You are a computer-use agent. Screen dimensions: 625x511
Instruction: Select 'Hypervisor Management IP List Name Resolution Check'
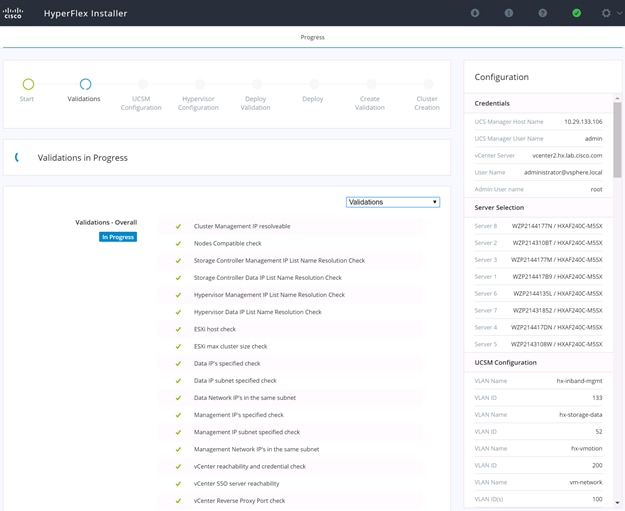pos(269,295)
